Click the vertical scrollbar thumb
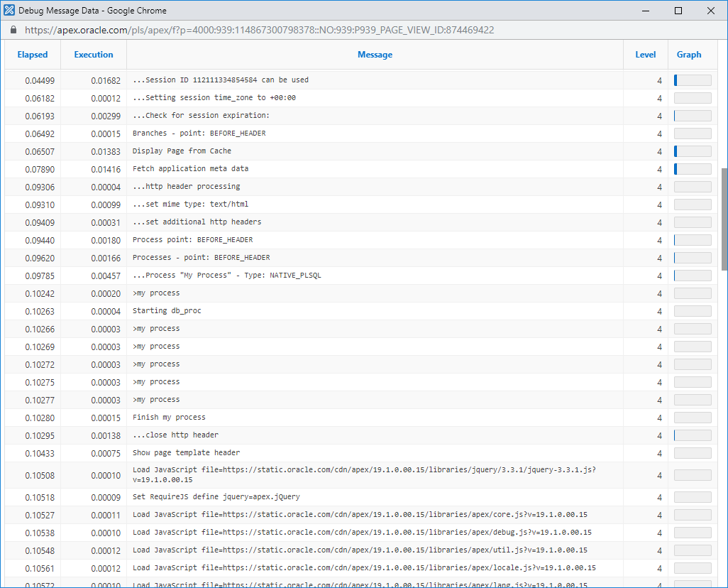The image size is (728, 588). coord(724,219)
